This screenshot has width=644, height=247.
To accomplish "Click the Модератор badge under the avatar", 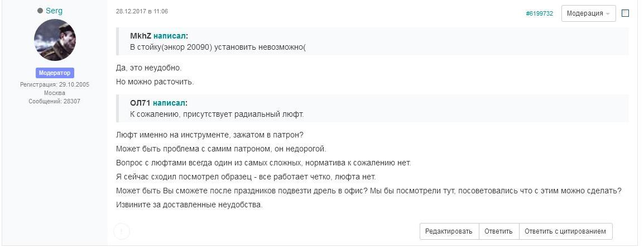I will click(55, 73).
